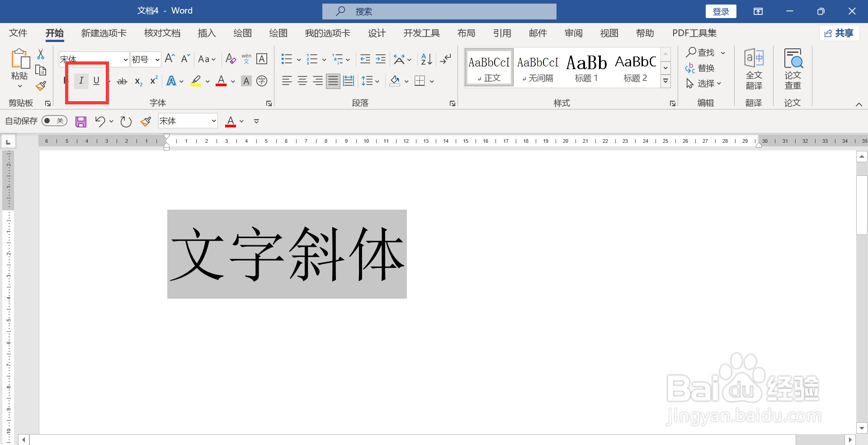Open the ribbon font name dropdown
The image size is (868, 445).
point(126,60)
